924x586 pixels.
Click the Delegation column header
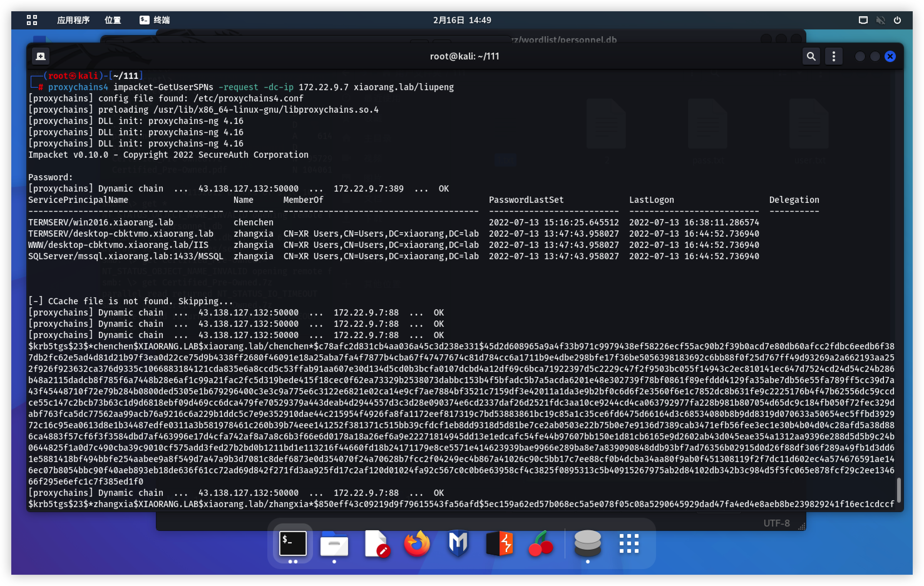click(794, 200)
